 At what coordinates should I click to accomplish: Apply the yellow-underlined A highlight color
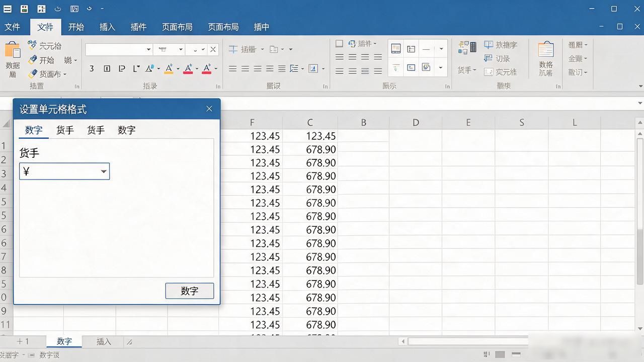tap(169, 68)
